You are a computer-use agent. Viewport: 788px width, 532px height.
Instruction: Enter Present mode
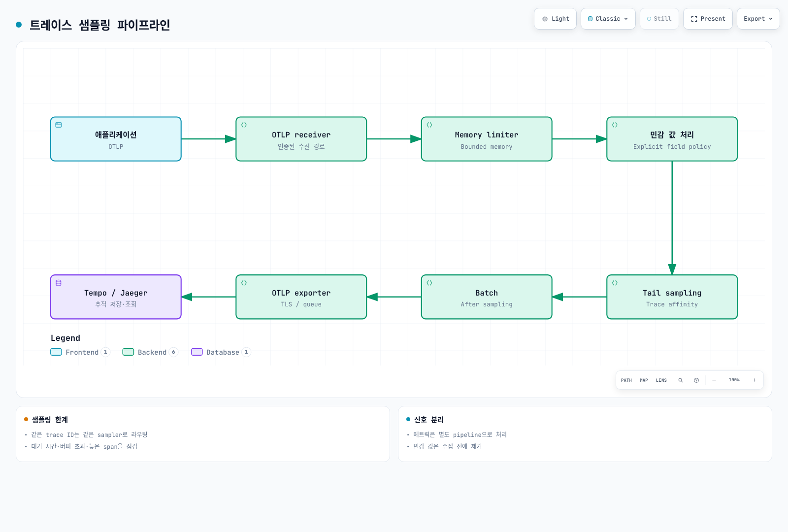(708, 19)
